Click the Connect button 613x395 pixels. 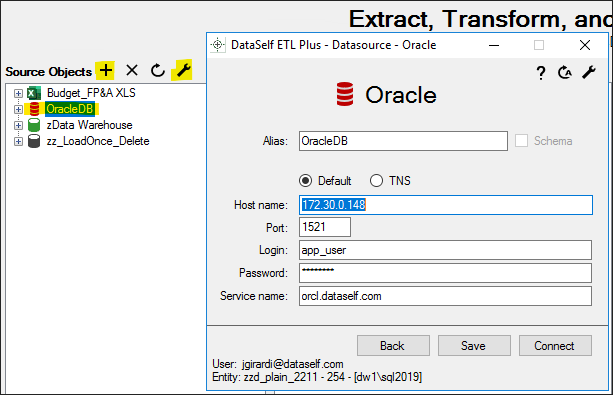coord(555,345)
